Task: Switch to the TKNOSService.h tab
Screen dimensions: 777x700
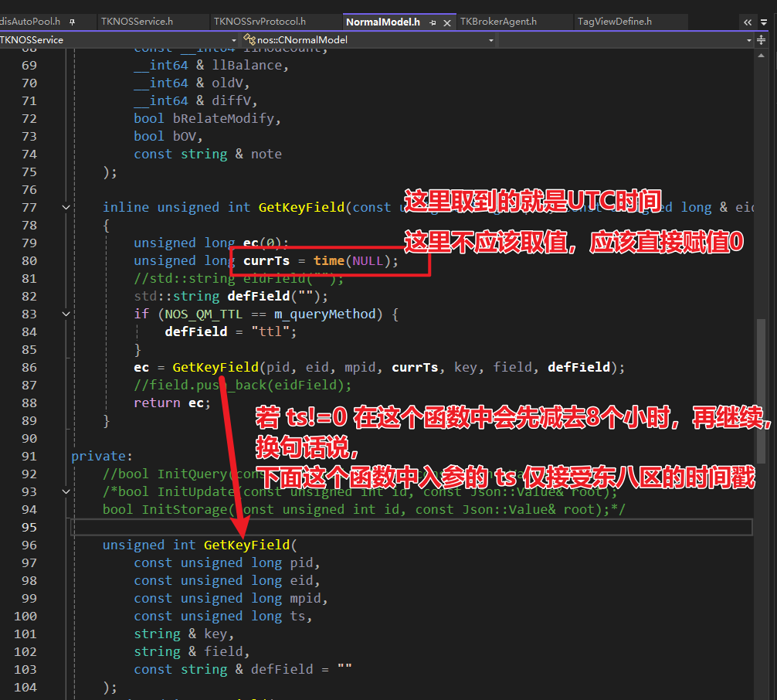Action: (x=137, y=22)
